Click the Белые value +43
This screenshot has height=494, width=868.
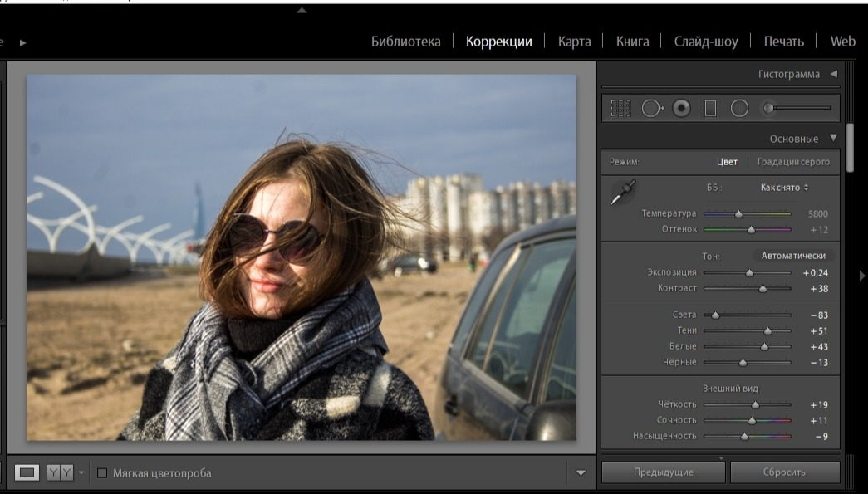tap(819, 347)
